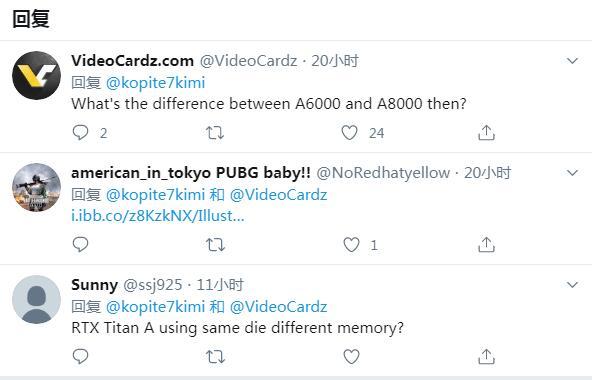Image resolution: width=592 pixels, height=380 pixels.
Task: Open the american_in_tokyo PUBG avatar
Action: 36,187
